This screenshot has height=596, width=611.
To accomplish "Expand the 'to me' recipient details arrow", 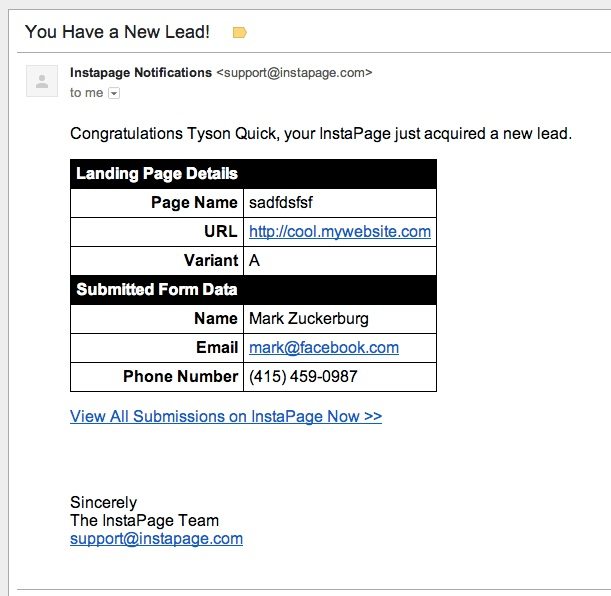I will click(x=114, y=93).
